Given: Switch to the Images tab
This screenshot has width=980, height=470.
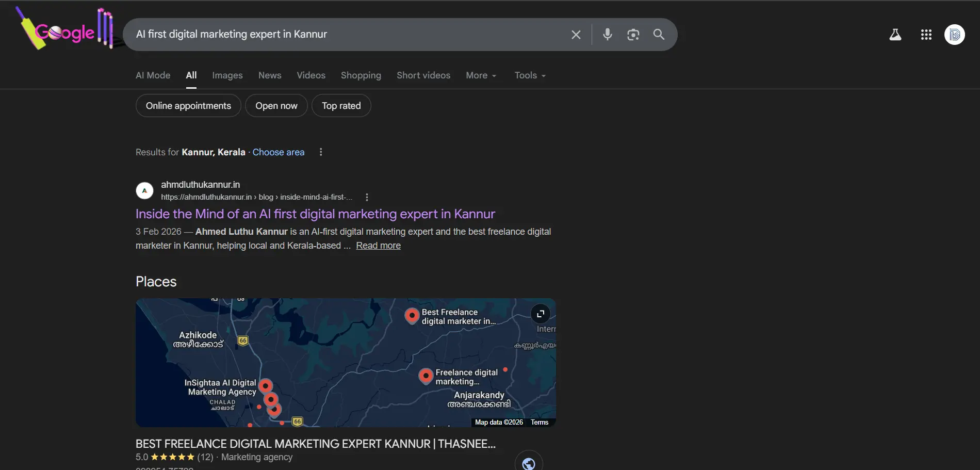Looking at the screenshot, I should (x=227, y=75).
